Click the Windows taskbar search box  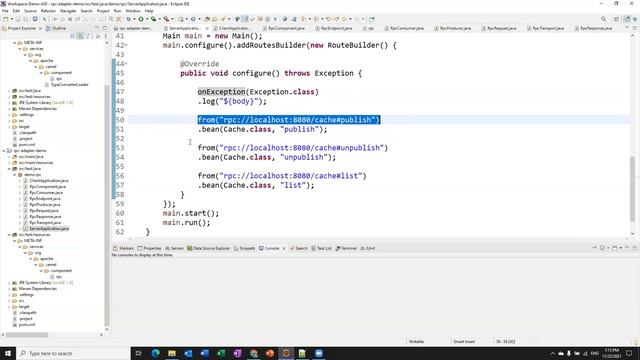73,353
